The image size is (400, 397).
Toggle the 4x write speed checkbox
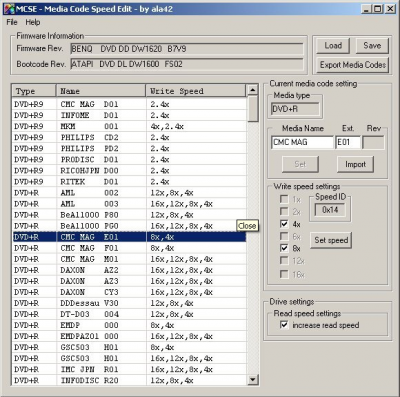[x=284, y=224]
